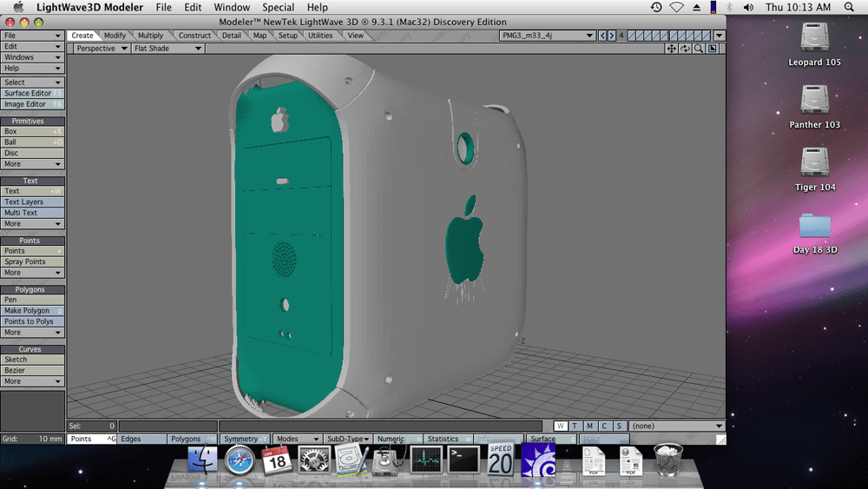Launch Terminal from the Dock
This screenshot has width=868, height=489.
click(464, 460)
